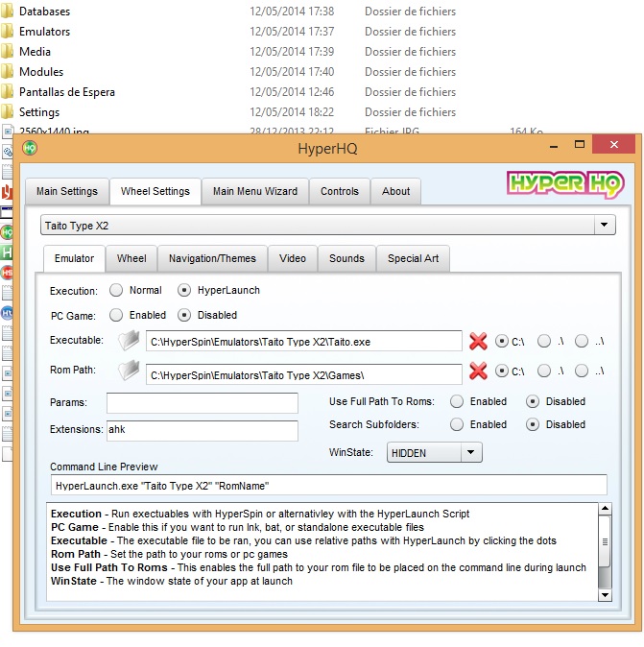This screenshot has height=647, width=644.
Task: Click the Settings modified date 12/05/2014 18:22
Action: [292, 111]
